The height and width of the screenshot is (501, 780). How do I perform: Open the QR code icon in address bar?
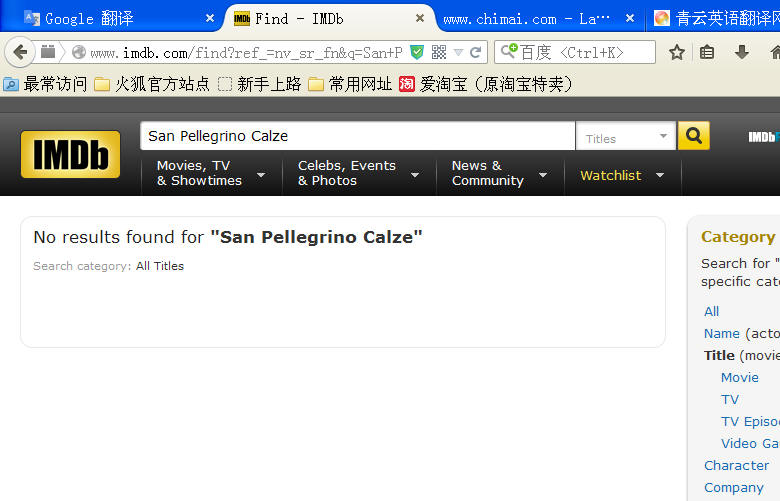[x=439, y=52]
